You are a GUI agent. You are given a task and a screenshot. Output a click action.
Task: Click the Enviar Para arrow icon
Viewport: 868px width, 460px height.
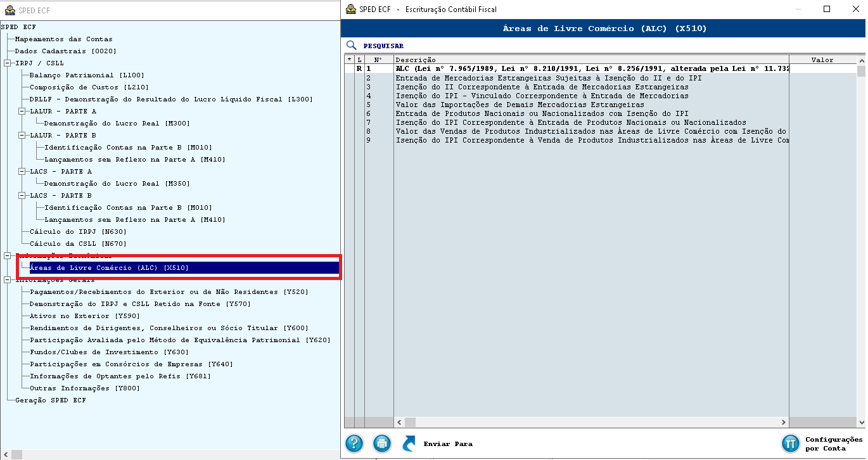coord(409,443)
